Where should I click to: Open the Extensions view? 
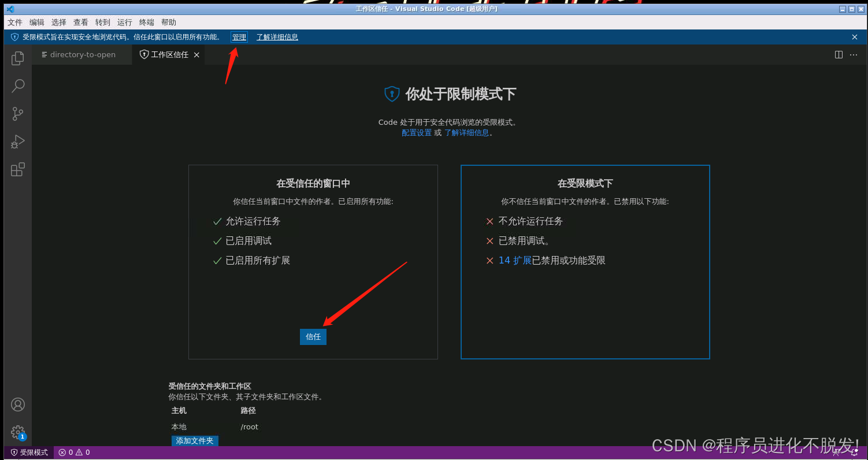tap(17, 169)
